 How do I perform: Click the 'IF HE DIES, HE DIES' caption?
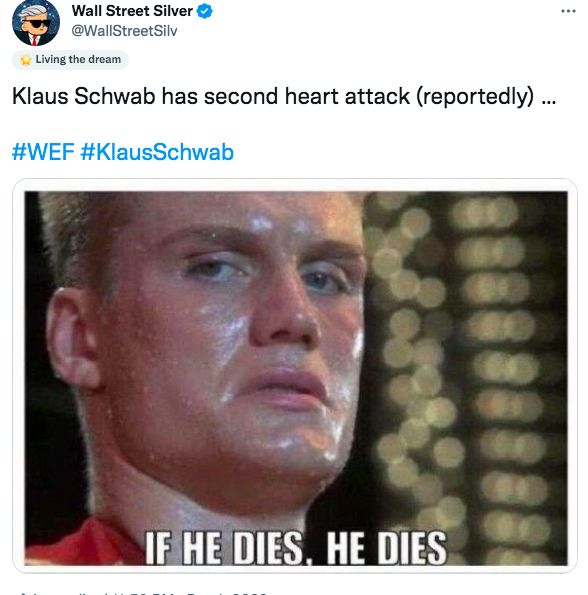coord(296,547)
